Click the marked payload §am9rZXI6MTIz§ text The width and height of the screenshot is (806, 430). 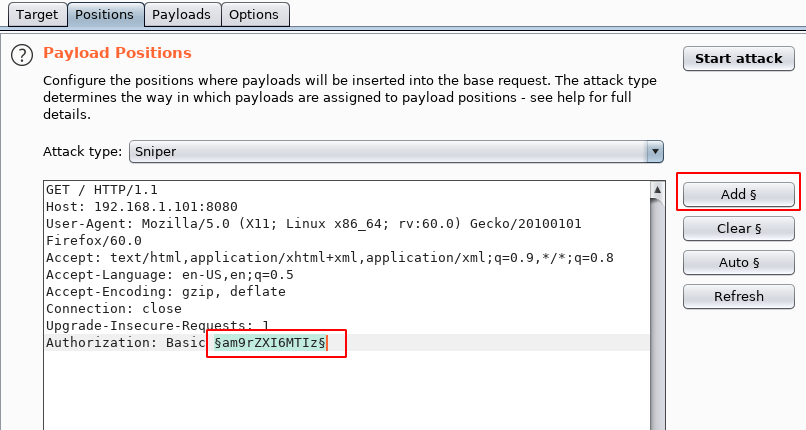point(270,343)
